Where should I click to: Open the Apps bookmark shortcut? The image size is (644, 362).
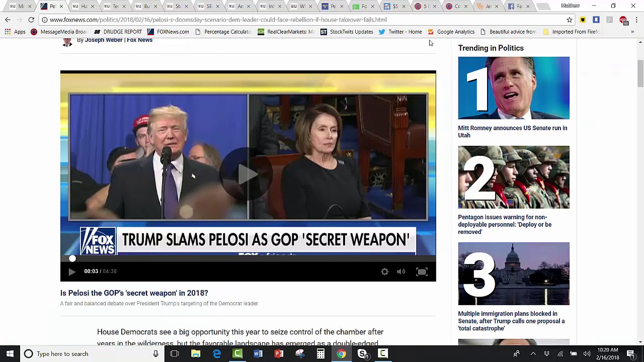tap(15, 32)
